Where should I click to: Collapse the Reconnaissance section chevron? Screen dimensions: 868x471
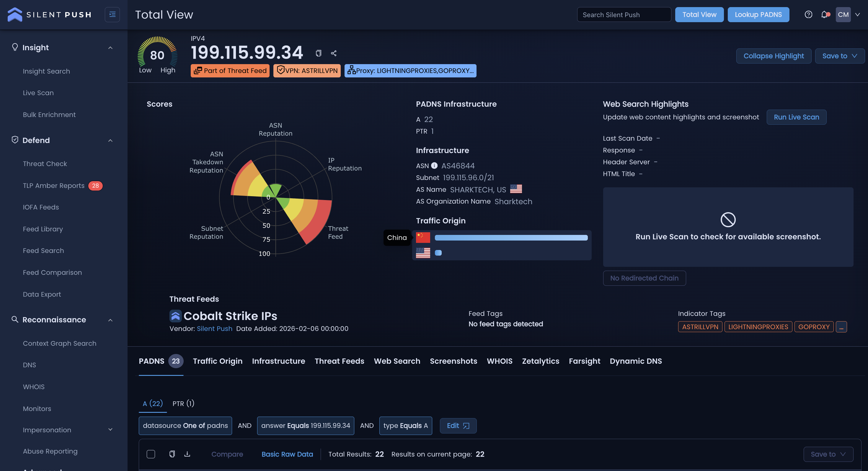(110, 320)
